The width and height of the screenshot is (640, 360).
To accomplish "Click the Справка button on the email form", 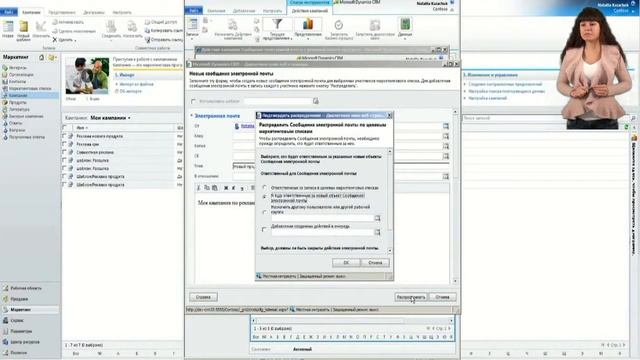I will [203, 297].
